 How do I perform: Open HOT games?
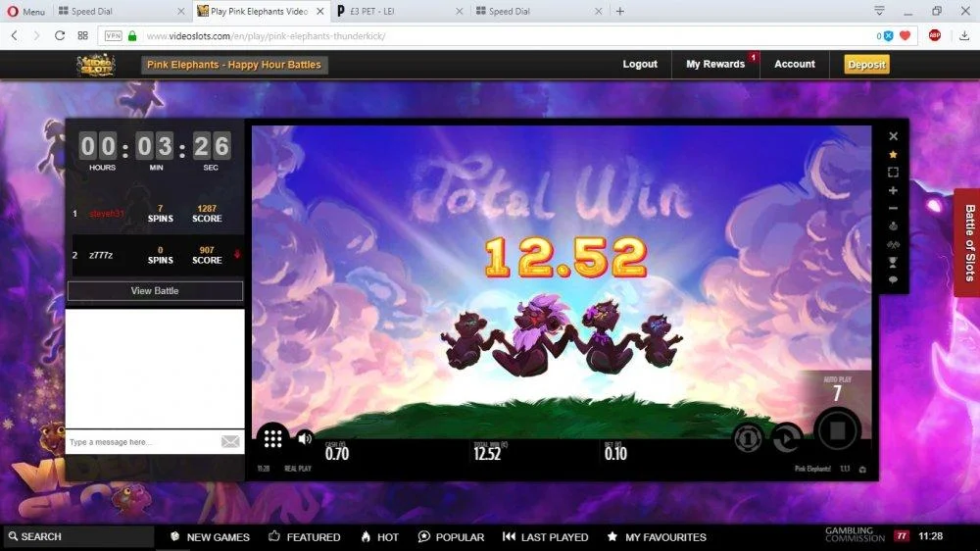tap(379, 536)
